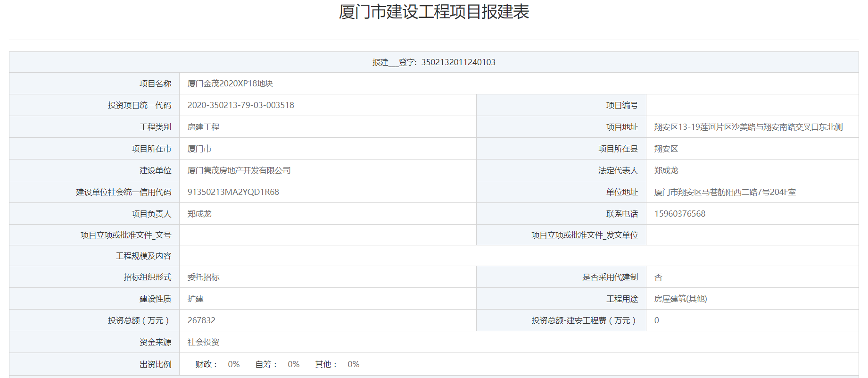868x378 pixels.
Task: Click the 建安工程费 value 0
Action: [656, 320]
